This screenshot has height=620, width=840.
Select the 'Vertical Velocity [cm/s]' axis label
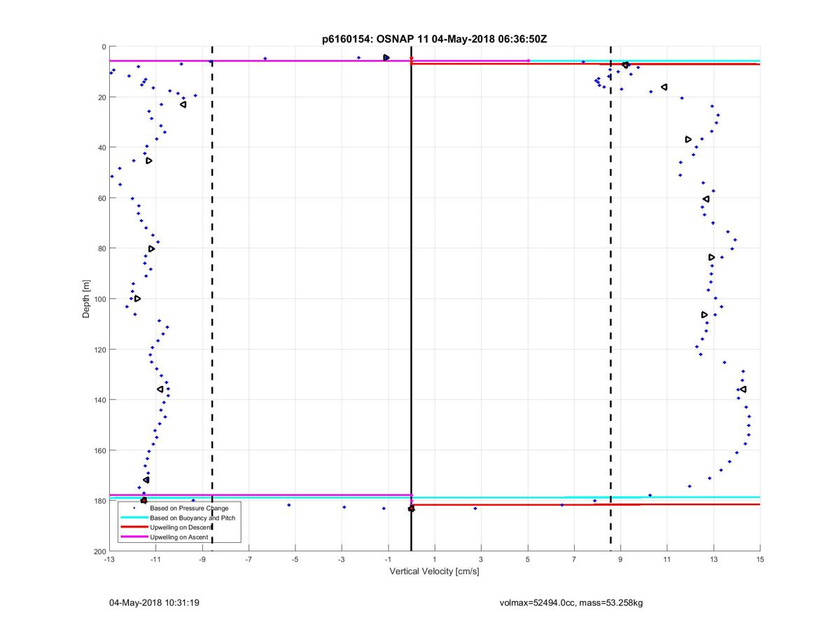point(434,572)
